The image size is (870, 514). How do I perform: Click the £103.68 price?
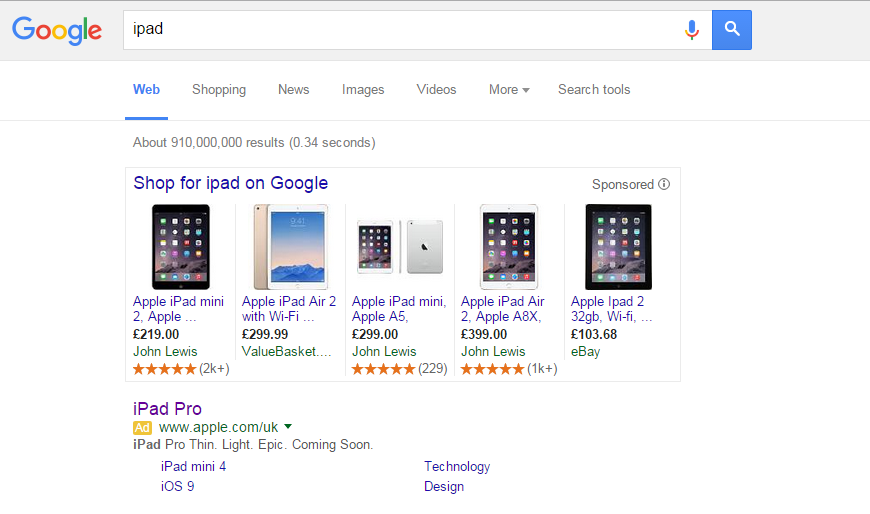(x=594, y=335)
